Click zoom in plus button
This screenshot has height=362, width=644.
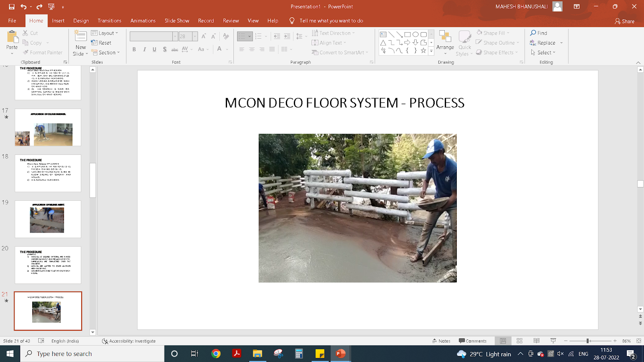pos(615,341)
